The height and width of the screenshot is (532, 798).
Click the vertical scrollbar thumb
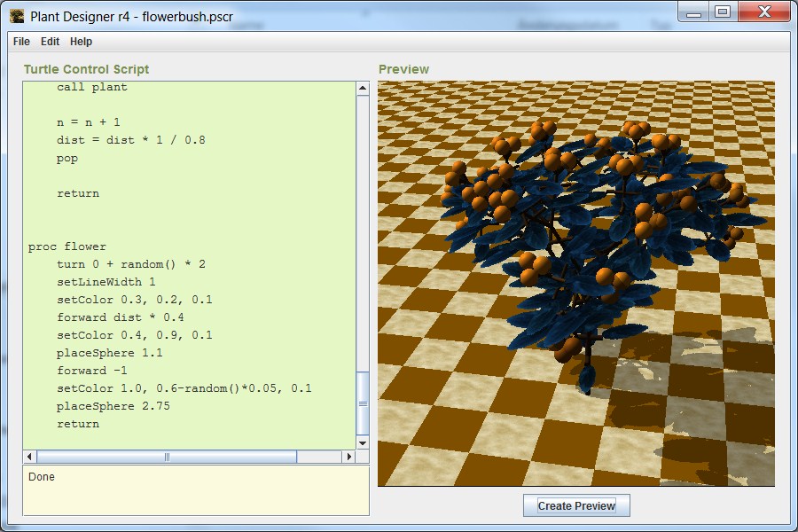363,403
